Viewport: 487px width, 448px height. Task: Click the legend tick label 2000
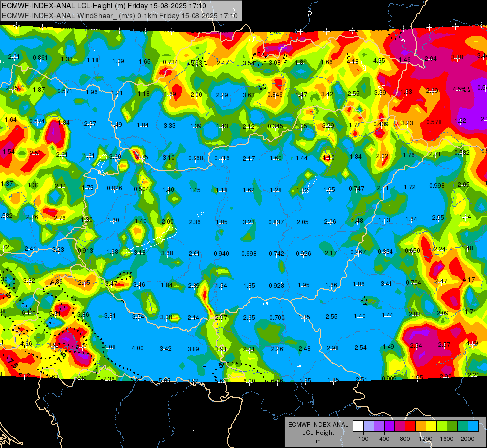point(467,439)
